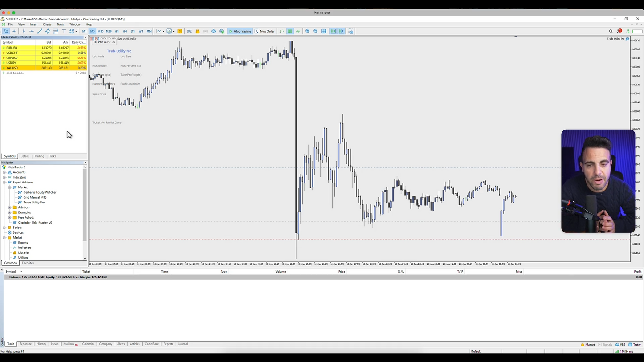Switch to the History tab
The height and width of the screenshot is (362, 644).
pyautogui.click(x=41, y=344)
